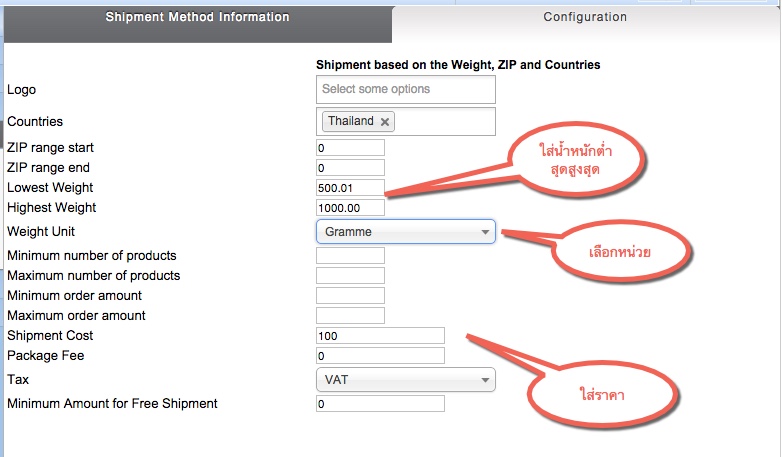Click the Logo select options field
Viewport: 782px width, 457px height.
(405, 89)
